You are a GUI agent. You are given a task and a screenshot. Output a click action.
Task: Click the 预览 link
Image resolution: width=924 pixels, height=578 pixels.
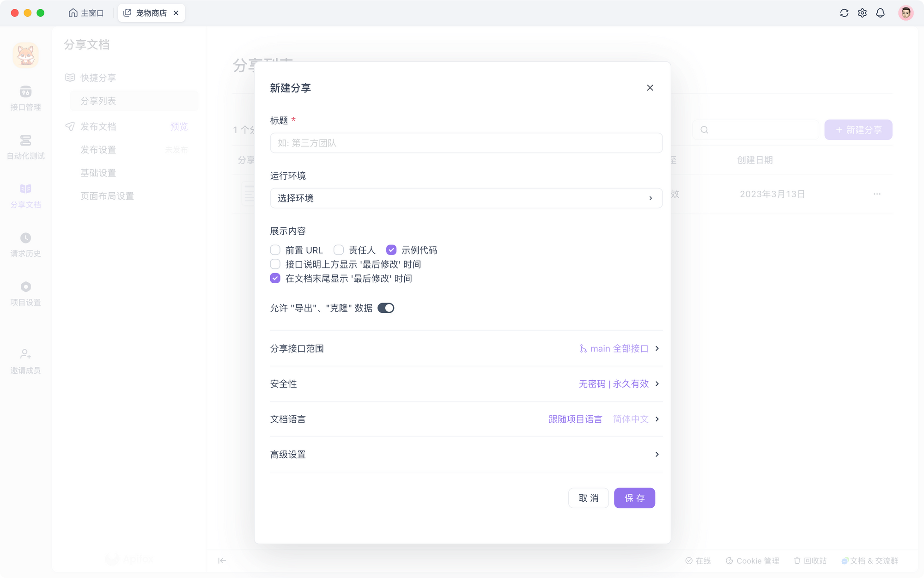tap(179, 127)
